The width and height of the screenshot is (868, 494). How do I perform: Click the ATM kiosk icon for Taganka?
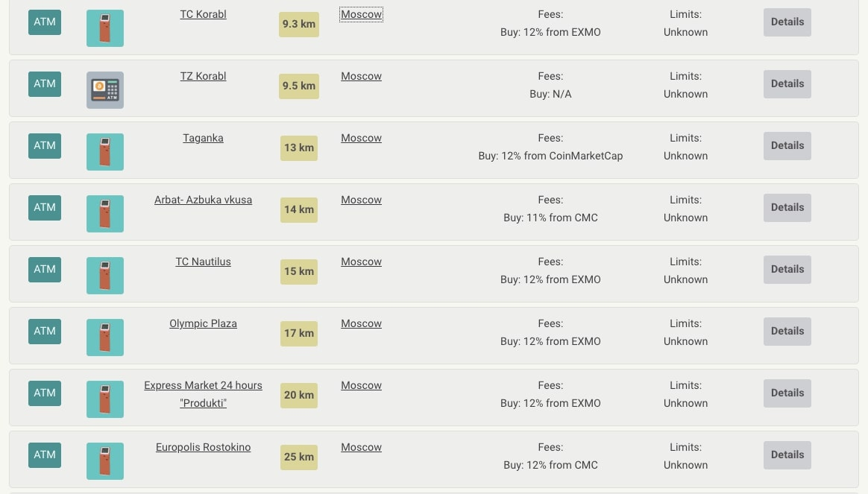point(105,152)
